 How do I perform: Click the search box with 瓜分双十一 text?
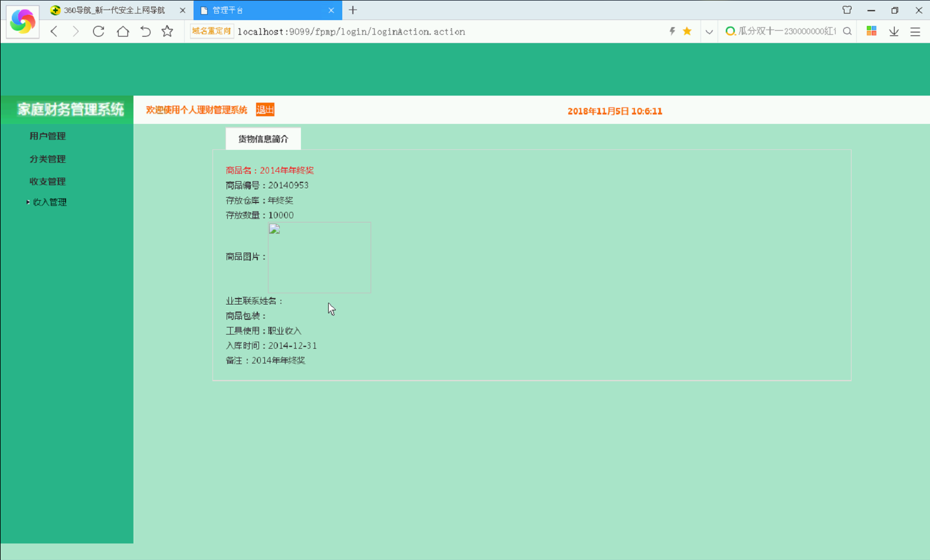tap(787, 31)
